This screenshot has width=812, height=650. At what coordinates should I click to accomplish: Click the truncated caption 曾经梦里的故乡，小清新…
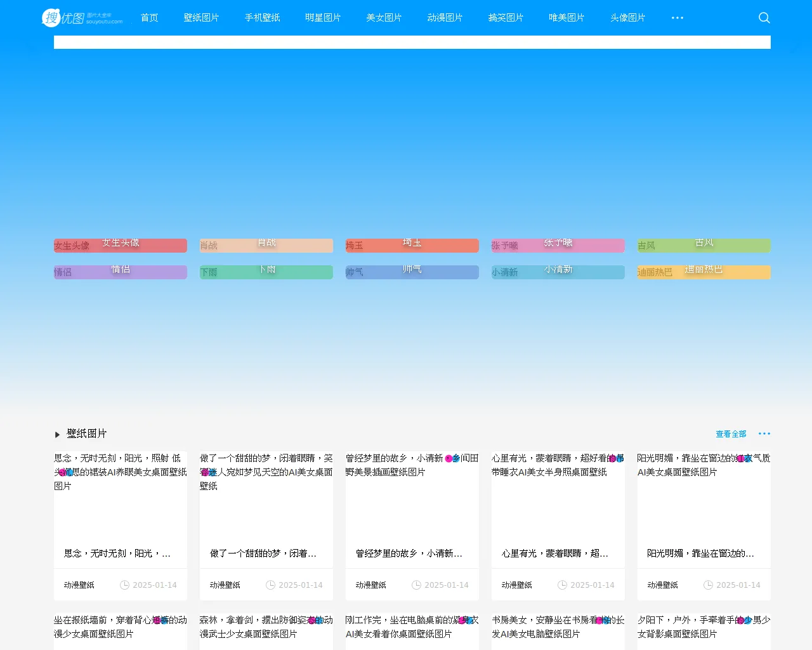[409, 554]
